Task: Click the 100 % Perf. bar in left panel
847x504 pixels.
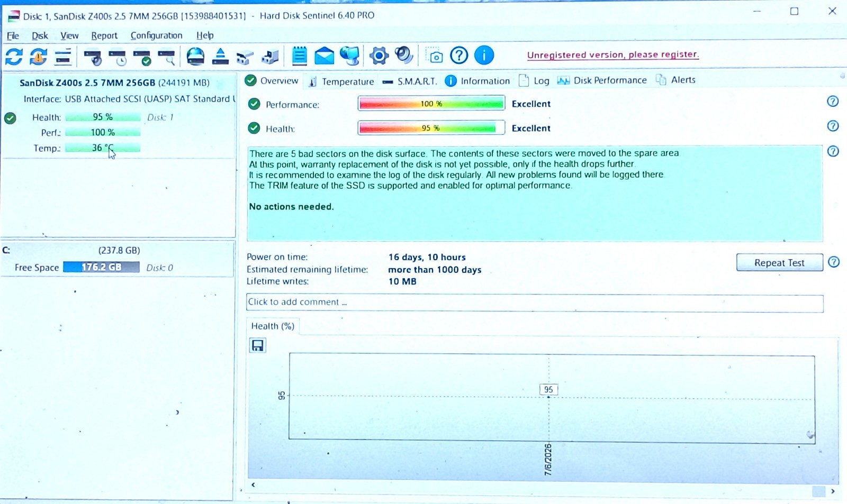Action: tap(103, 132)
